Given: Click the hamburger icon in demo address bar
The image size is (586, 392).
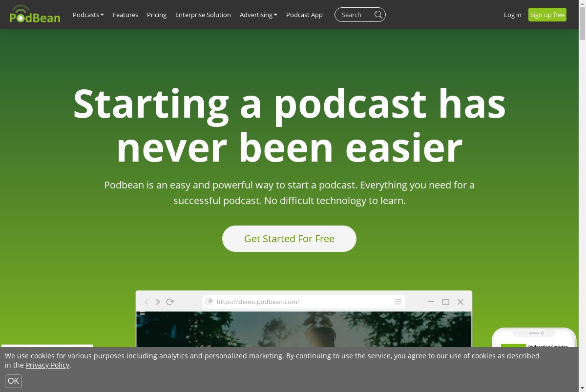Looking at the screenshot, I should point(398,302).
